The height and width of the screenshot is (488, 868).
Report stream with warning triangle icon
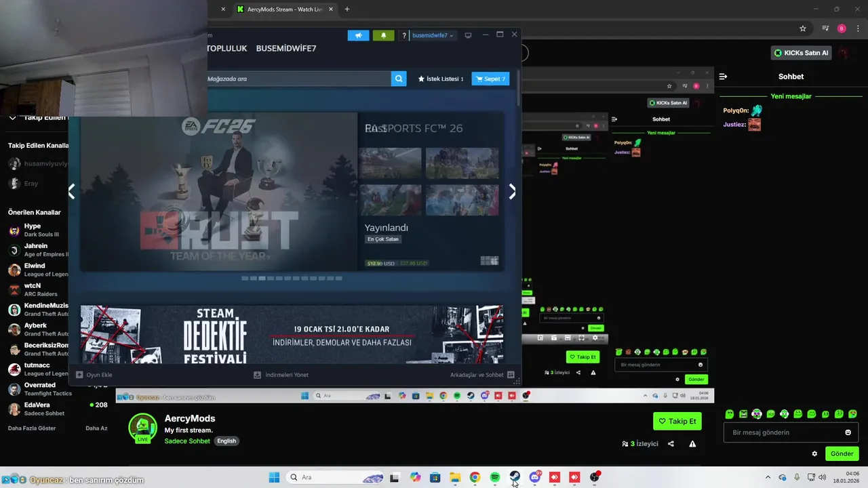692,444
